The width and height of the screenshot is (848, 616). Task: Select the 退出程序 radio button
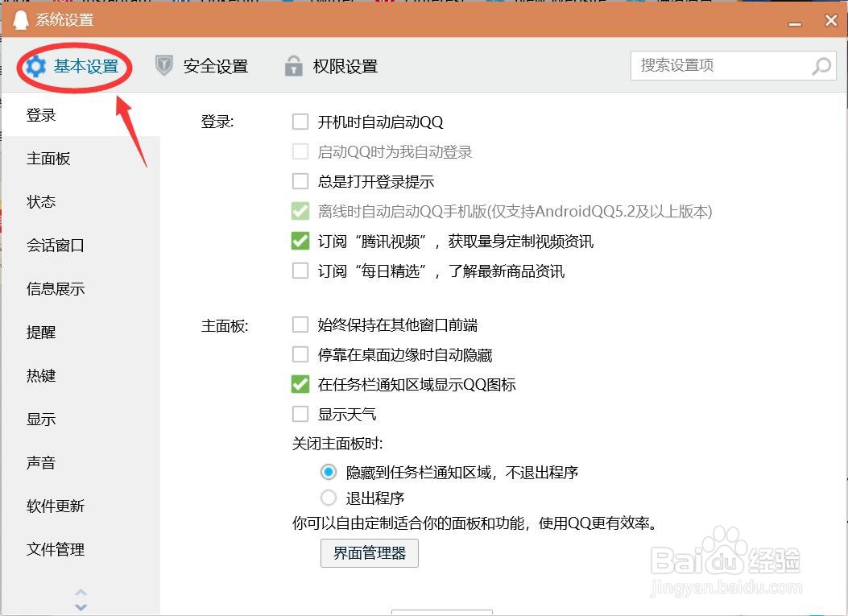click(x=329, y=498)
